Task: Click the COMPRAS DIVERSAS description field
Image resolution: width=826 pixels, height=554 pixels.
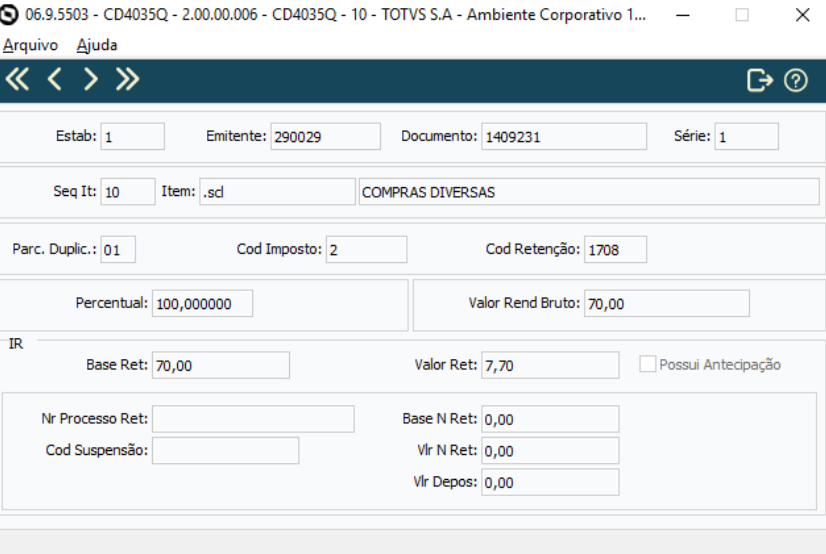Action: click(589, 192)
